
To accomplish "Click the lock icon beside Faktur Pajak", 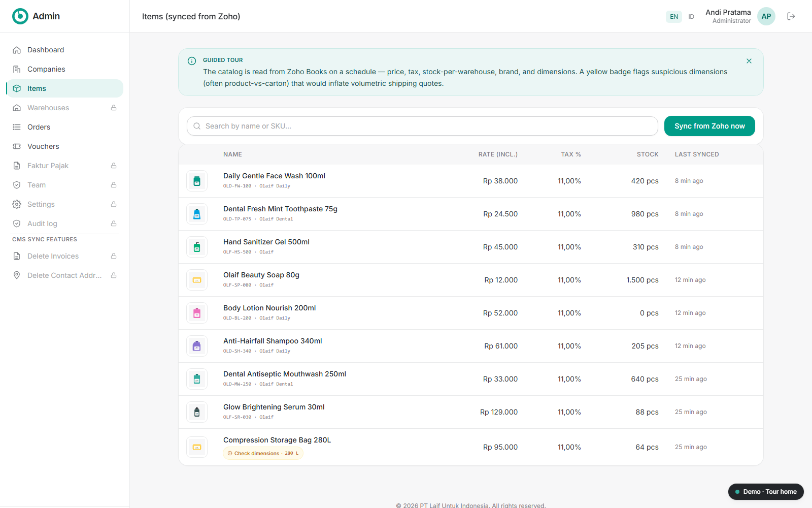I will coord(114,166).
